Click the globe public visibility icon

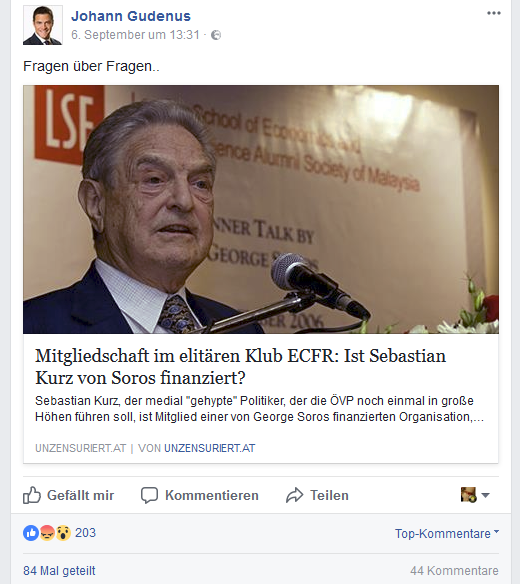(216, 35)
